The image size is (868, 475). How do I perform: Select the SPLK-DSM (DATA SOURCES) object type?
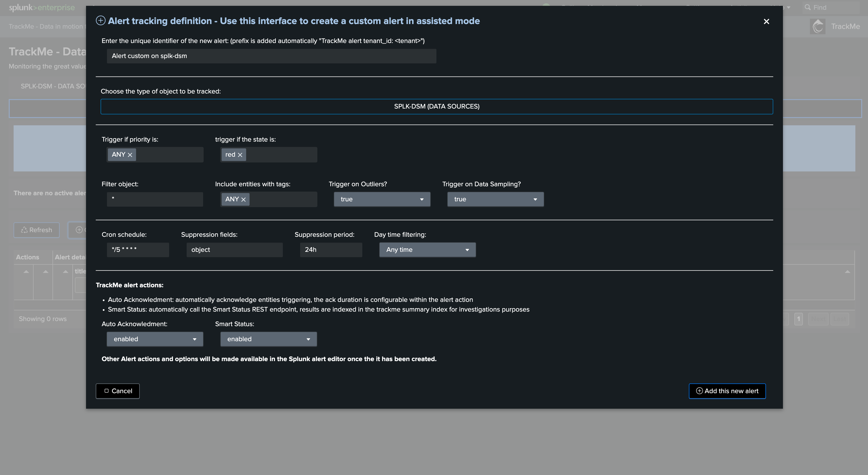(x=436, y=106)
